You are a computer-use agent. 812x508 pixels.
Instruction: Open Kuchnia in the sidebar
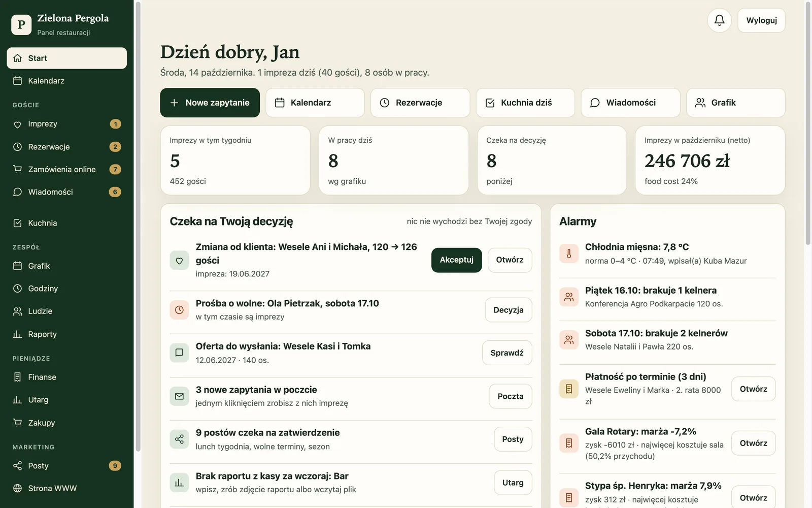(x=66, y=223)
